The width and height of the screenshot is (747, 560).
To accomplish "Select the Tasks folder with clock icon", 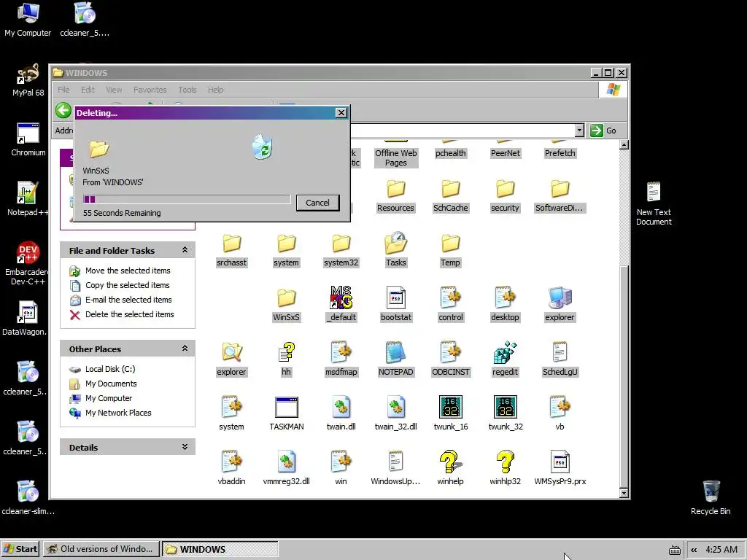I will [396, 250].
